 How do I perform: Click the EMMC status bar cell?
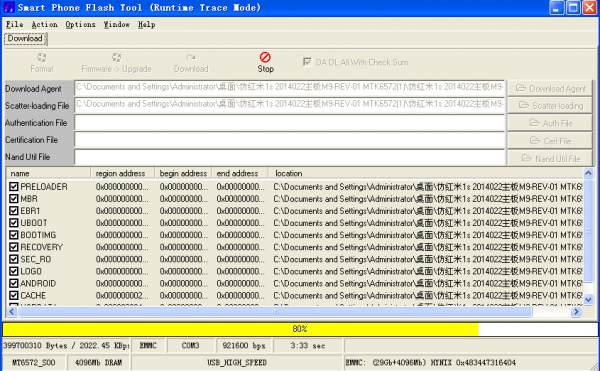click(148, 346)
